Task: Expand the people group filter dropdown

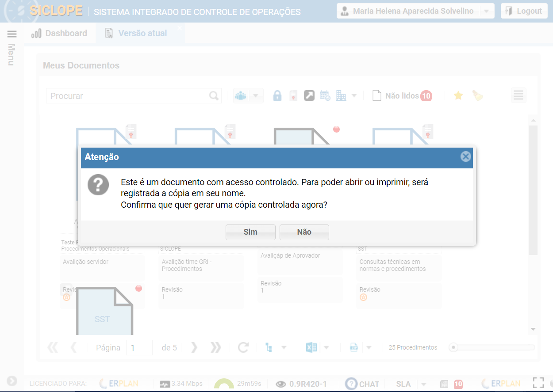Action: pyautogui.click(x=256, y=96)
